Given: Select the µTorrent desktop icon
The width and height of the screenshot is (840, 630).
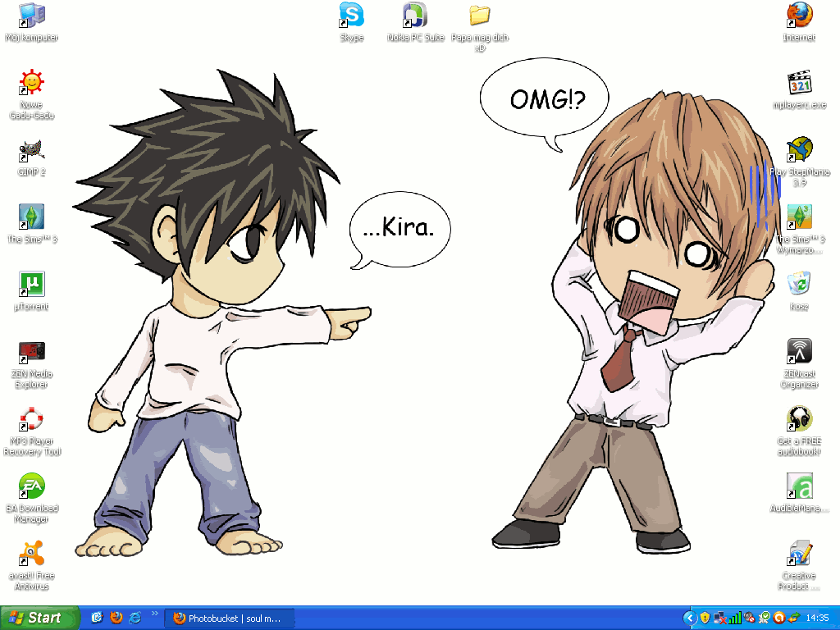Looking at the screenshot, I should pyautogui.click(x=31, y=284).
